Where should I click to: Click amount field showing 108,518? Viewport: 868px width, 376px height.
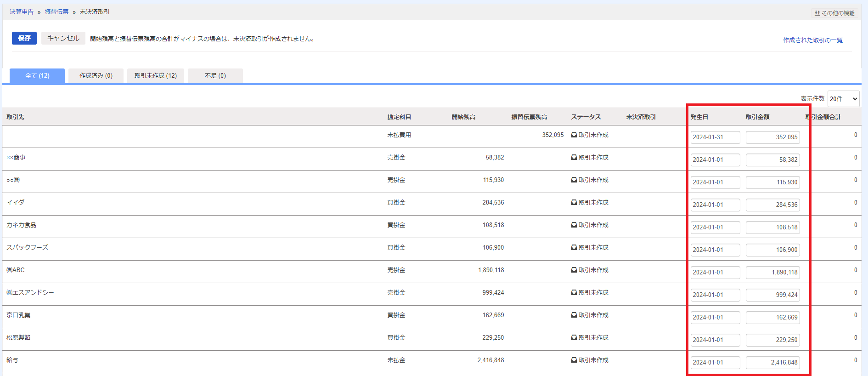773,228
